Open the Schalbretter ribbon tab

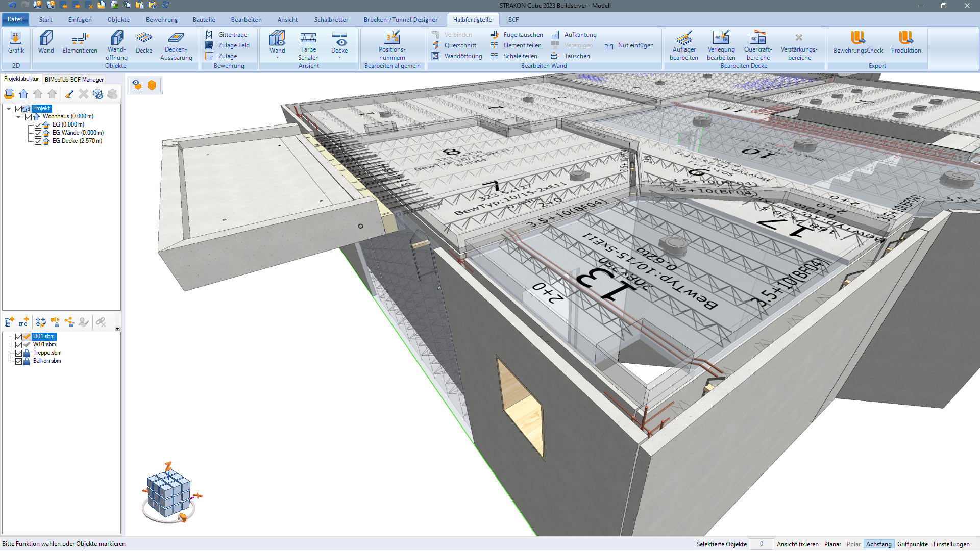tap(331, 20)
